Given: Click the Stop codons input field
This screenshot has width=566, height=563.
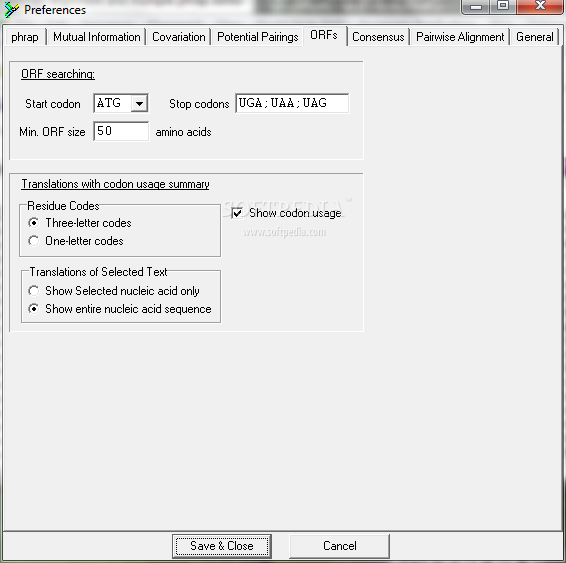Looking at the screenshot, I should point(292,103).
